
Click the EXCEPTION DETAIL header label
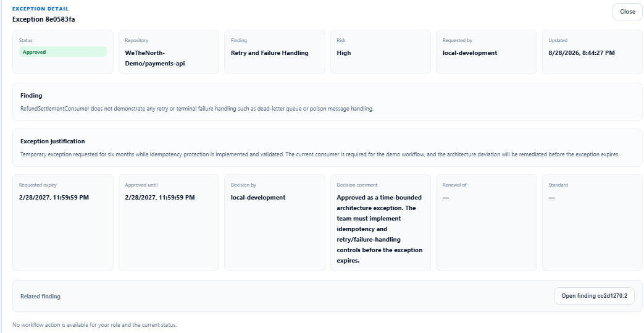click(x=40, y=9)
